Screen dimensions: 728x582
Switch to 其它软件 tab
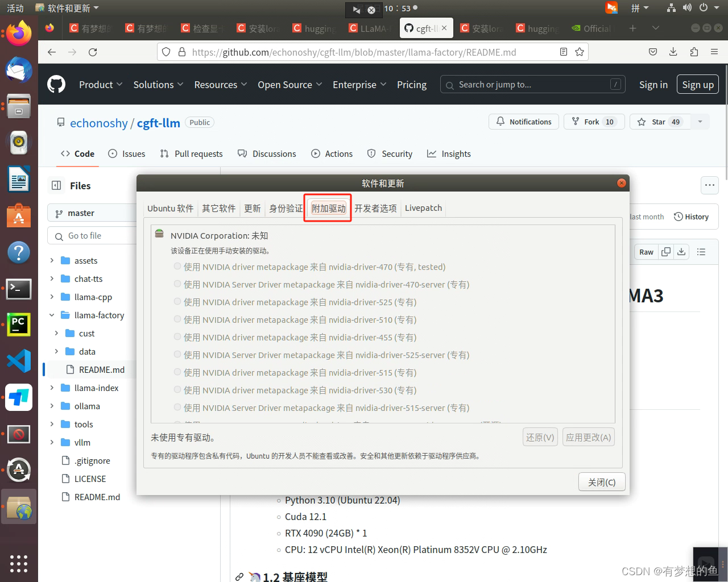219,208
